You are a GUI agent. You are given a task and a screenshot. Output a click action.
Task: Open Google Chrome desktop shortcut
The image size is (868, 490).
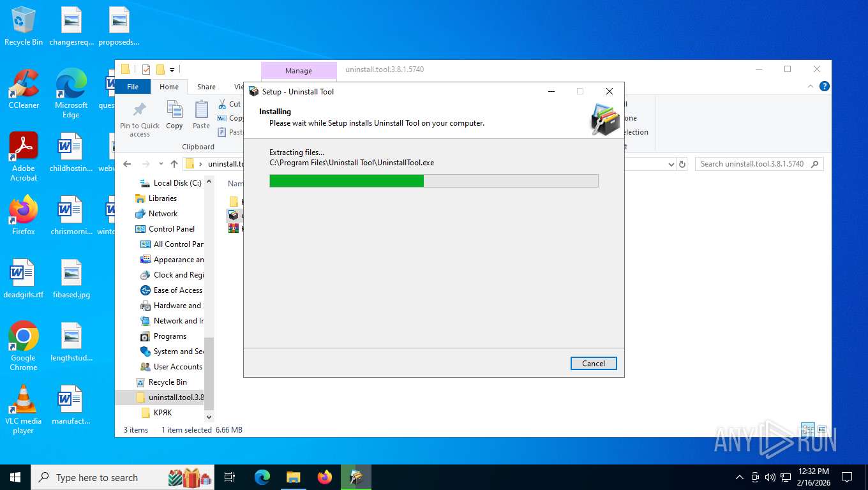tap(24, 346)
